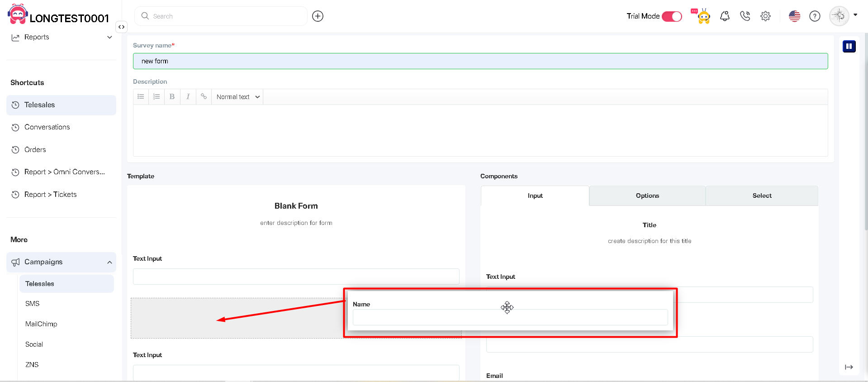Collapse the sidebar with arrows toggle
868x382 pixels.
click(x=121, y=27)
